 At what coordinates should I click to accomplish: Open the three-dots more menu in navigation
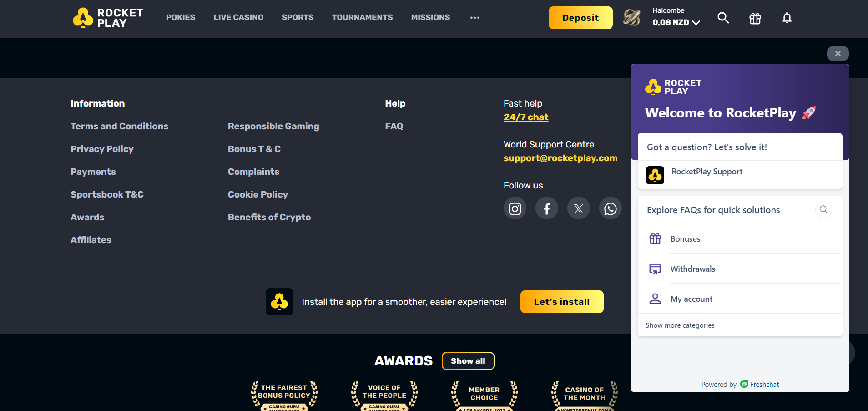475,18
